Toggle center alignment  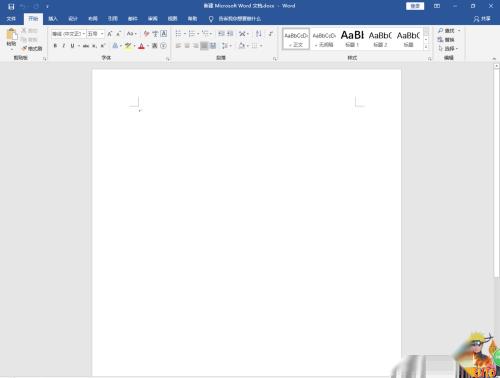tap(187, 46)
